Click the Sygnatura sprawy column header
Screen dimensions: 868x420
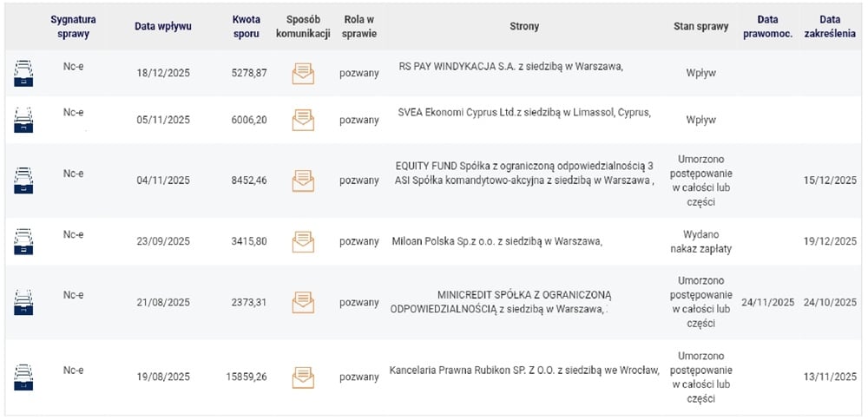coord(74,26)
